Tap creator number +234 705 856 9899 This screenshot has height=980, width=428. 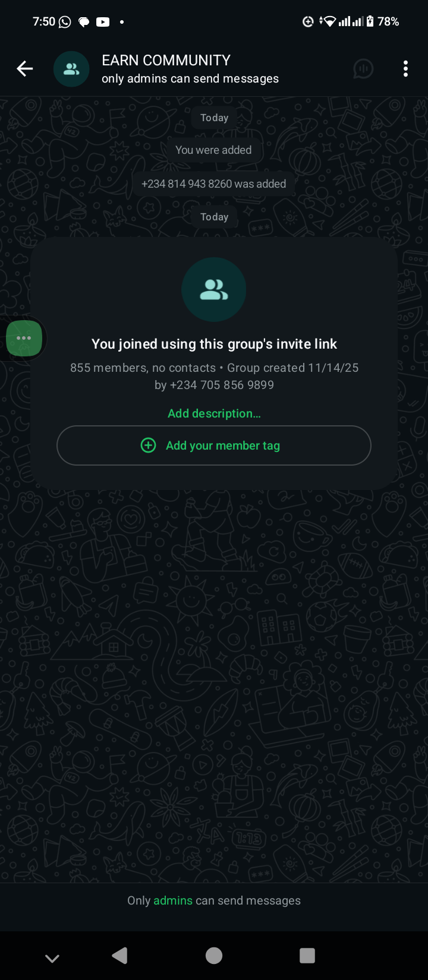pyautogui.click(x=222, y=385)
